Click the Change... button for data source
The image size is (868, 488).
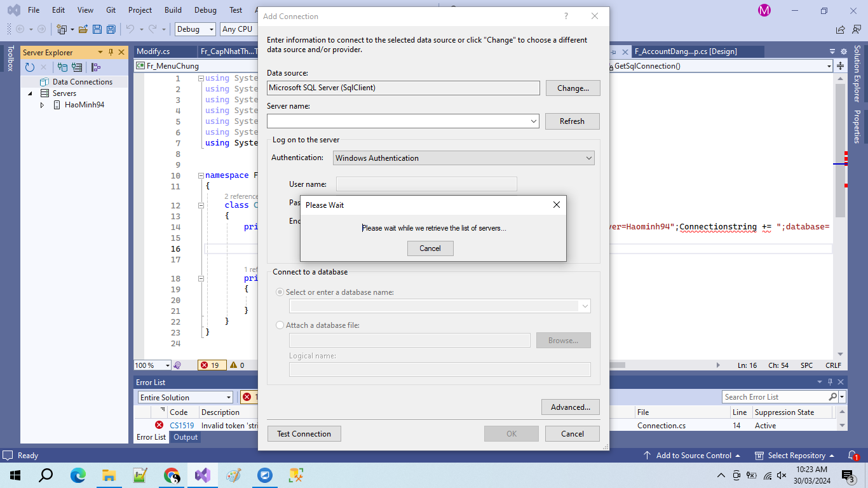point(573,88)
